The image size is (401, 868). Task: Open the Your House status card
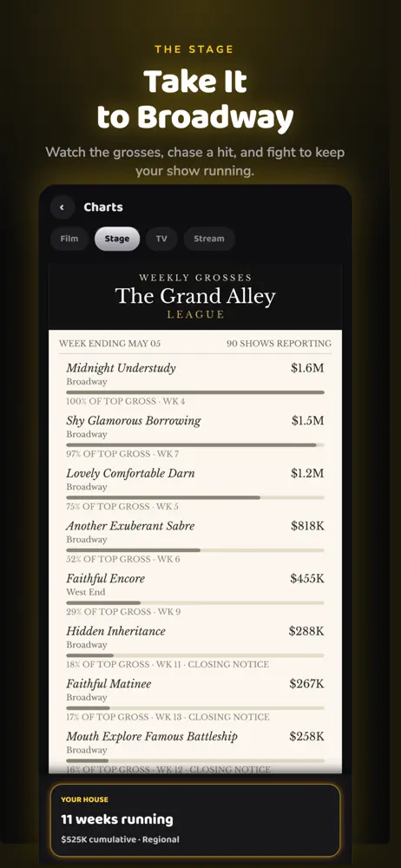click(195, 820)
